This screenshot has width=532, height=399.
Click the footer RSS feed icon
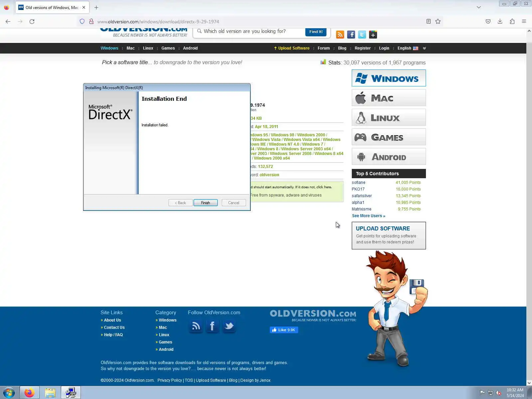click(196, 326)
